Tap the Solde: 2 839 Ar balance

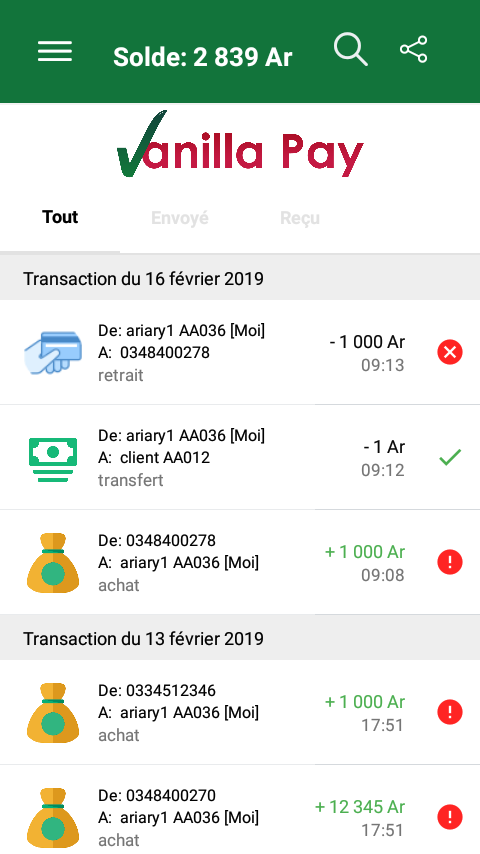click(203, 57)
